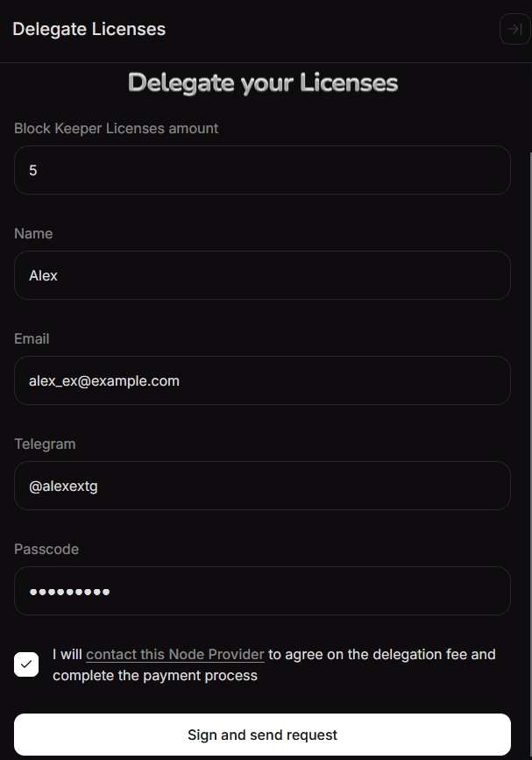Click the Name label above Alex
Image resolution: width=532 pixels, height=760 pixels.
pos(33,233)
